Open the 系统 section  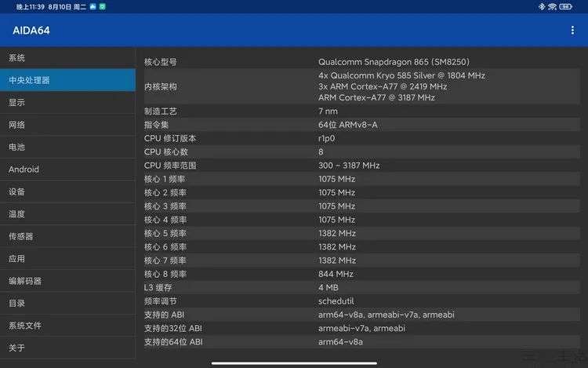(x=67, y=58)
